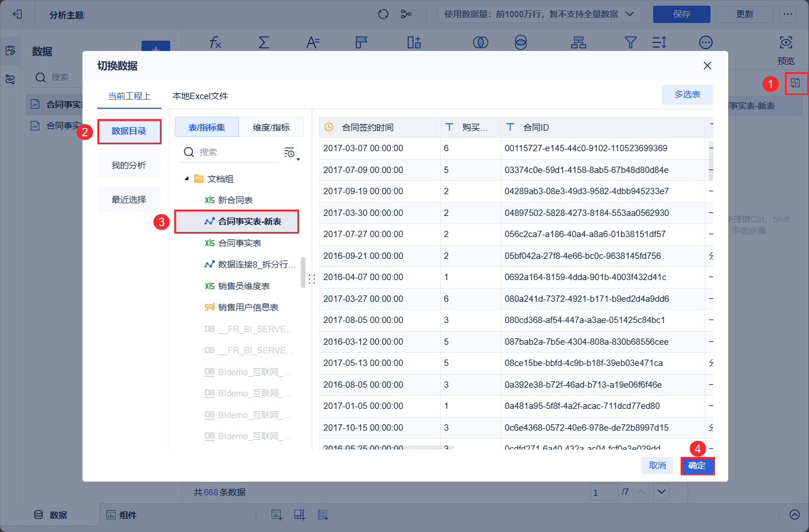This screenshot has height=532, width=809.
Task: Open the 组件 tab at bottom
Action: (121, 515)
